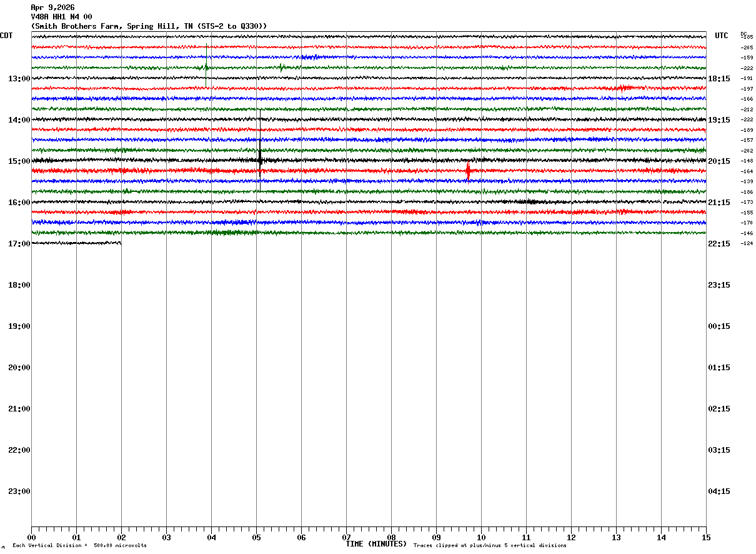Click the 00:15 UTC time label

(x=719, y=326)
